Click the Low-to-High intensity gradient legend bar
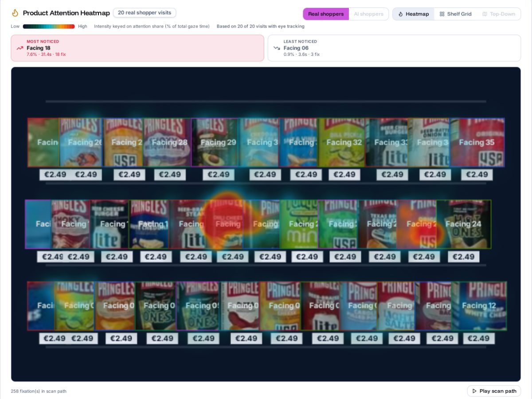 click(x=49, y=27)
